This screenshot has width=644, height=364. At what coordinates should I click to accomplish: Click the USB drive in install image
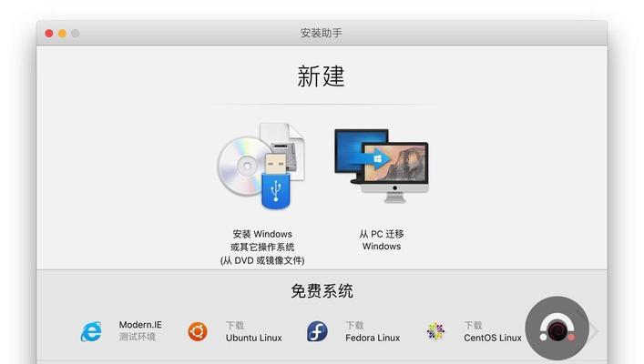point(276,180)
